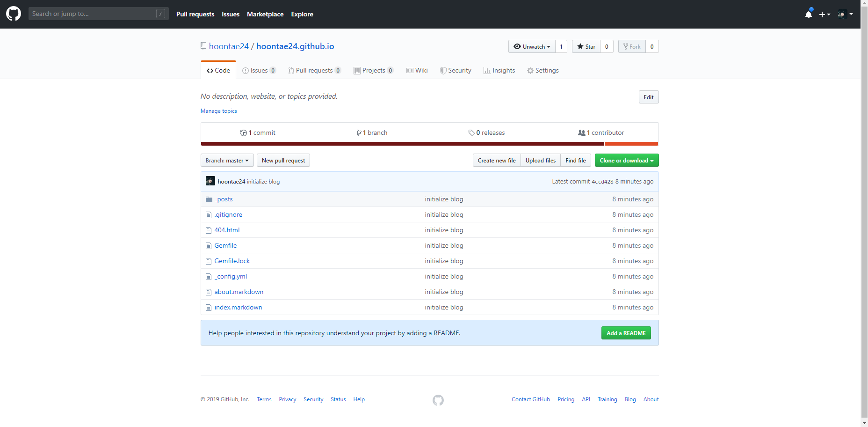The width and height of the screenshot is (868, 427).
Task: Click the language breakdown color bar
Action: click(429, 144)
